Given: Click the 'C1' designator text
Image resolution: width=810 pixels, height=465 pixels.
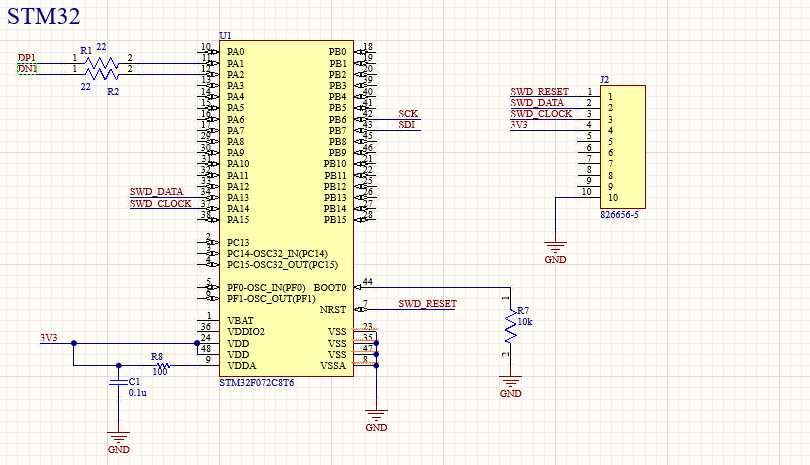Looking at the screenshot, I should coord(134,381).
